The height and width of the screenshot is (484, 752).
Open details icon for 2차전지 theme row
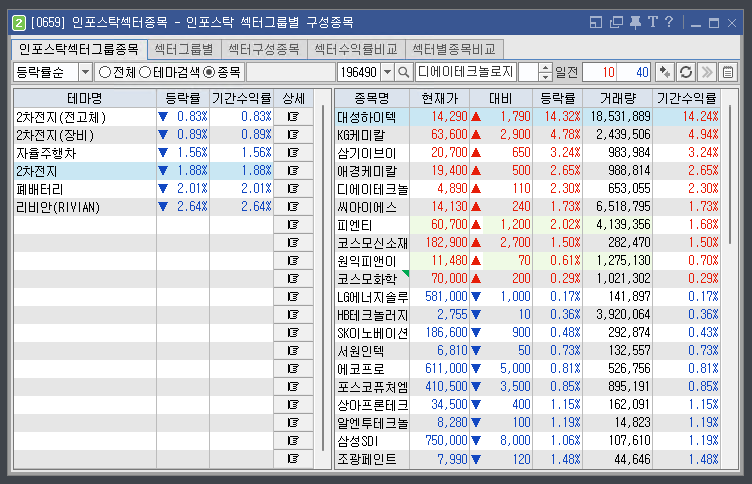293,171
